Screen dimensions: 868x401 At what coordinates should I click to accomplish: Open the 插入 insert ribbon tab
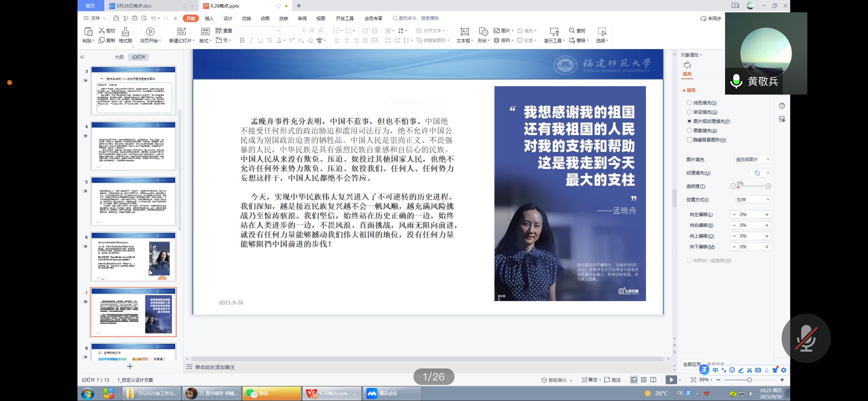click(209, 19)
